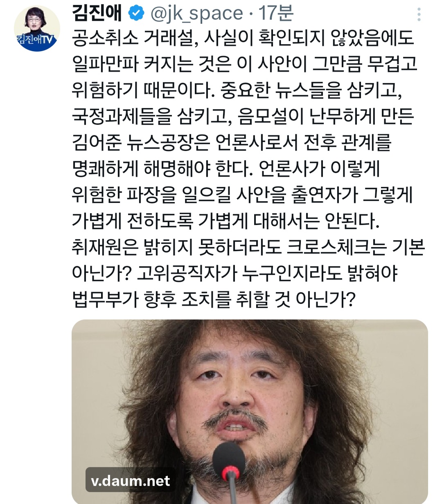Viewport: 442px width, 504px height.
Task: Select the line containing 고위공직자가 누구인지라도
Action: tap(235, 273)
